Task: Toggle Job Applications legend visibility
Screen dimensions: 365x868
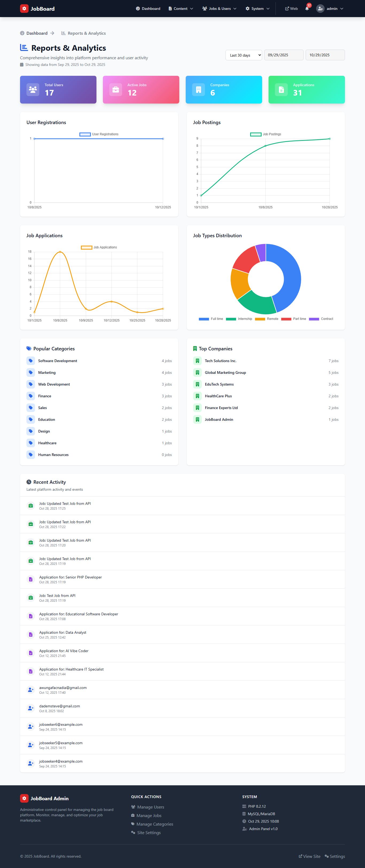Action: [x=99, y=247]
